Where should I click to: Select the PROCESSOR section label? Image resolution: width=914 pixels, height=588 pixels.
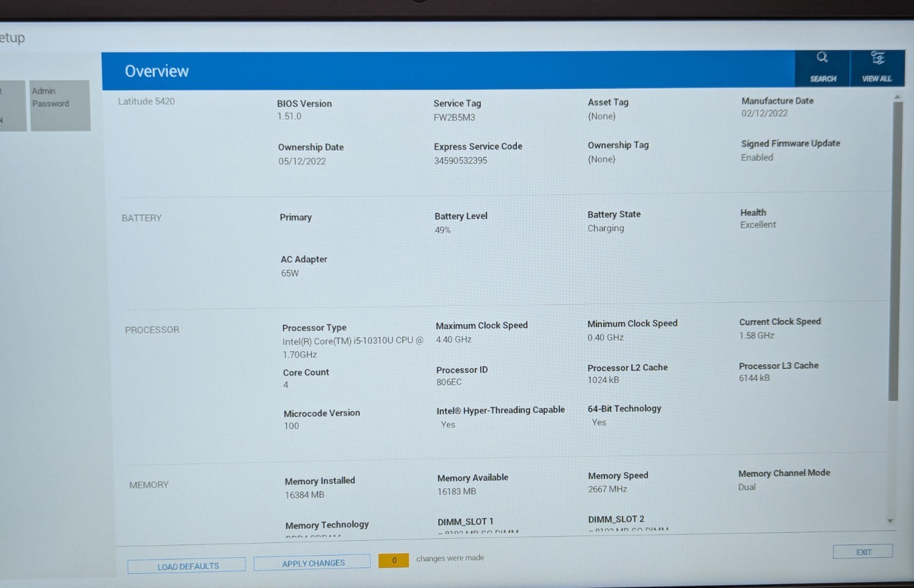click(x=152, y=330)
